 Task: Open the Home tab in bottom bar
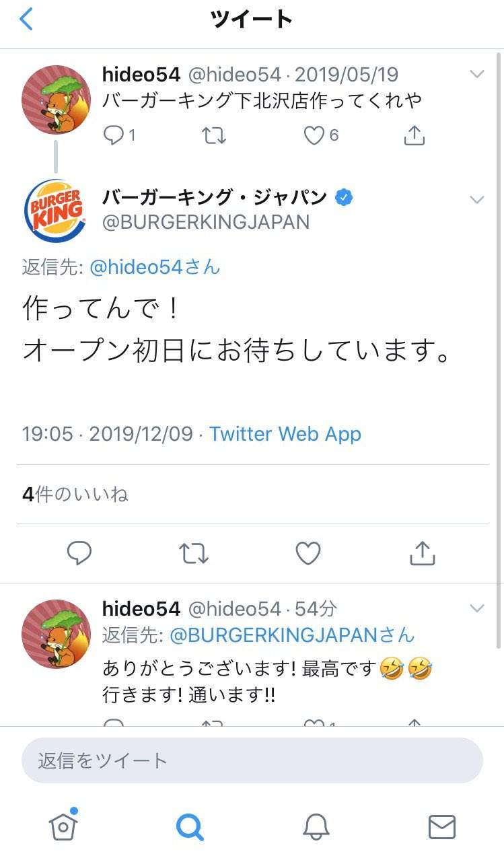63,825
